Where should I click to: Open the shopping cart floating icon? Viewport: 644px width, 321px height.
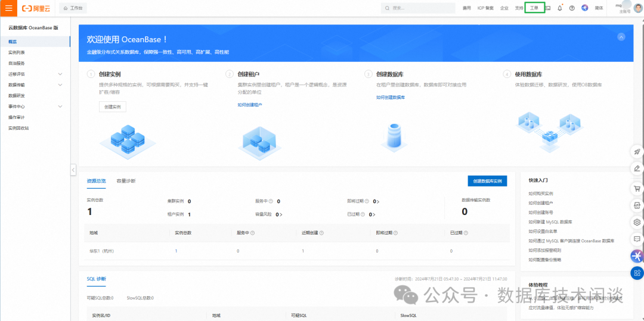click(x=637, y=189)
